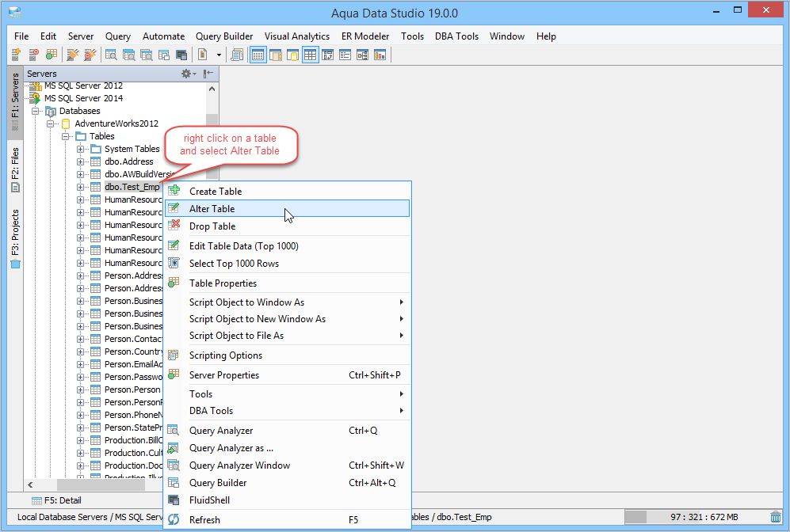Click the Aqua Data Studio title bar app icon

15,13
